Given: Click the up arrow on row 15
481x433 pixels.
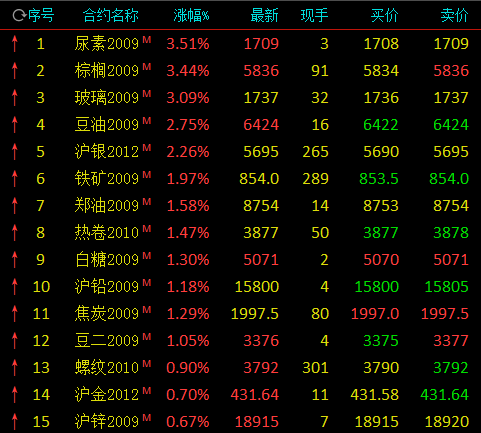Looking at the screenshot, I should 14,422.
